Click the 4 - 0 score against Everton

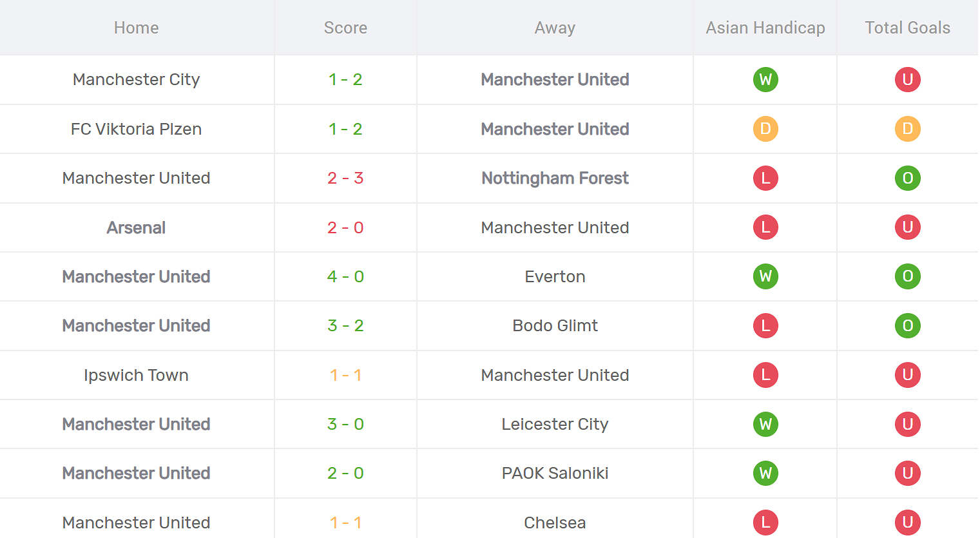pos(345,276)
